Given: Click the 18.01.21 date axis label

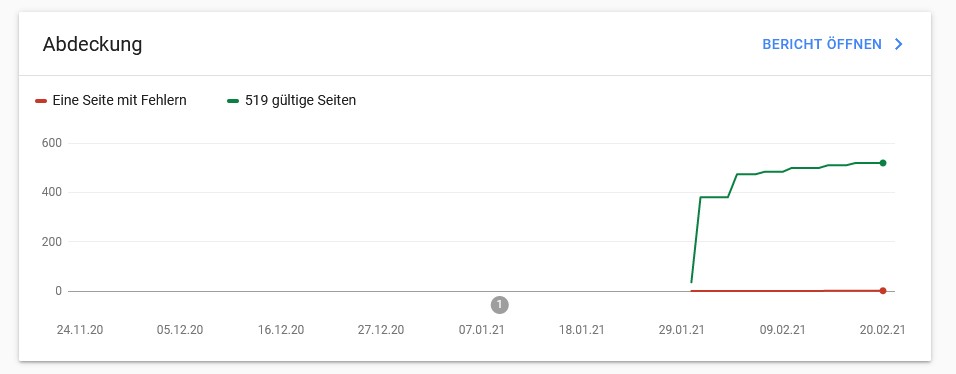Looking at the screenshot, I should click(581, 330).
